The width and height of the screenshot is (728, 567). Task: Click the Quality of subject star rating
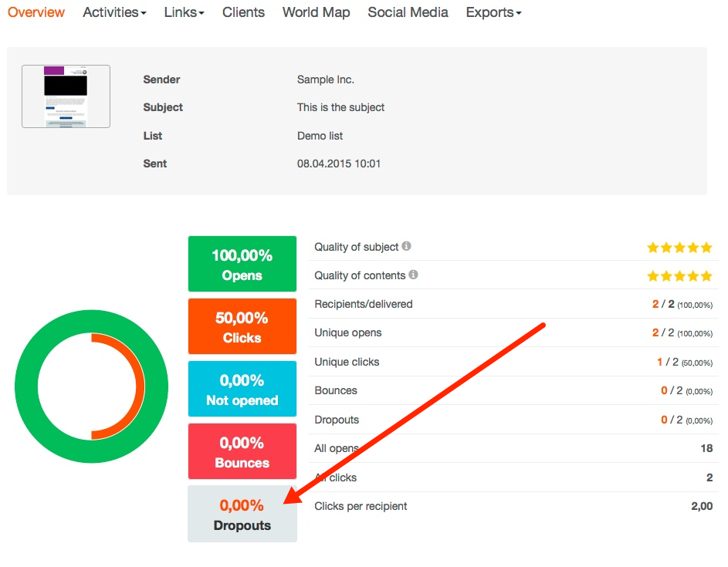679,248
